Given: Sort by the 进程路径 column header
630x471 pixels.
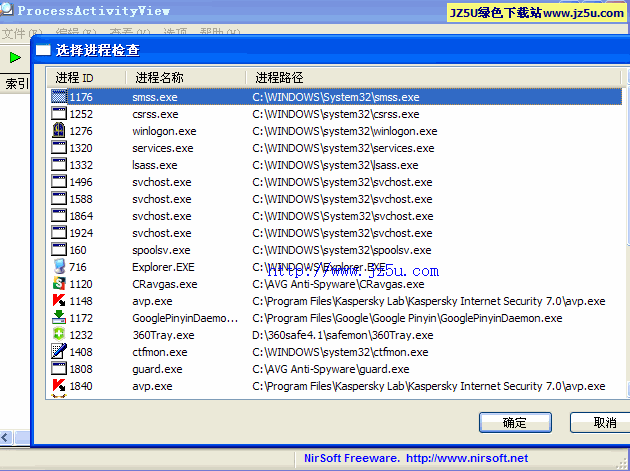Looking at the screenshot, I should click(434, 78).
